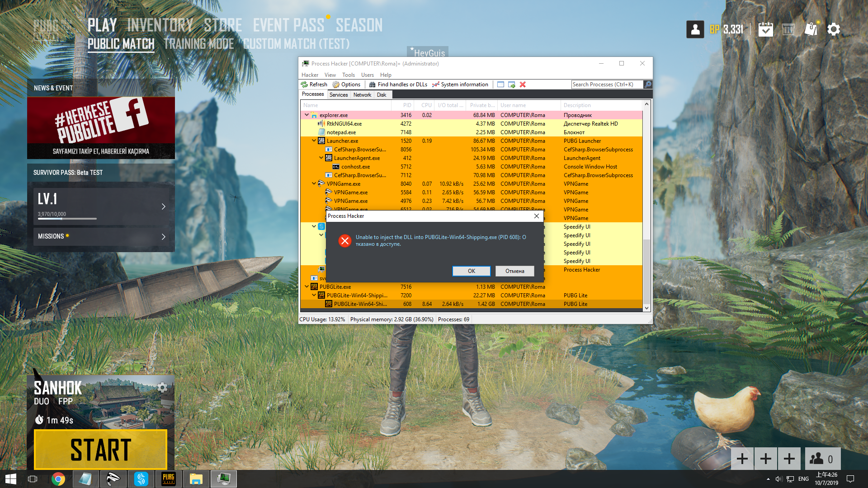Collapse the explorer.exe process tree
The height and width of the screenshot is (488, 868).
click(x=307, y=115)
